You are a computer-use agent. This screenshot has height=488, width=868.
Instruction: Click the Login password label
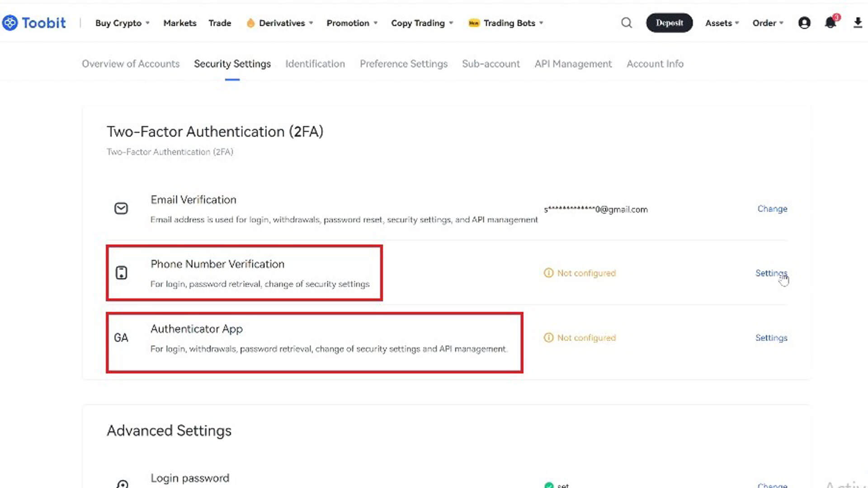coord(190,478)
